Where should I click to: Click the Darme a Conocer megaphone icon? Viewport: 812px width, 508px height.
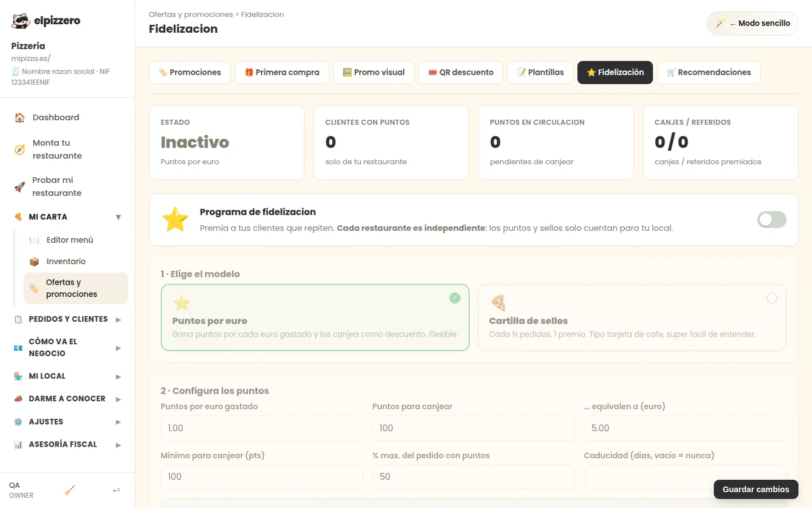[18, 399]
